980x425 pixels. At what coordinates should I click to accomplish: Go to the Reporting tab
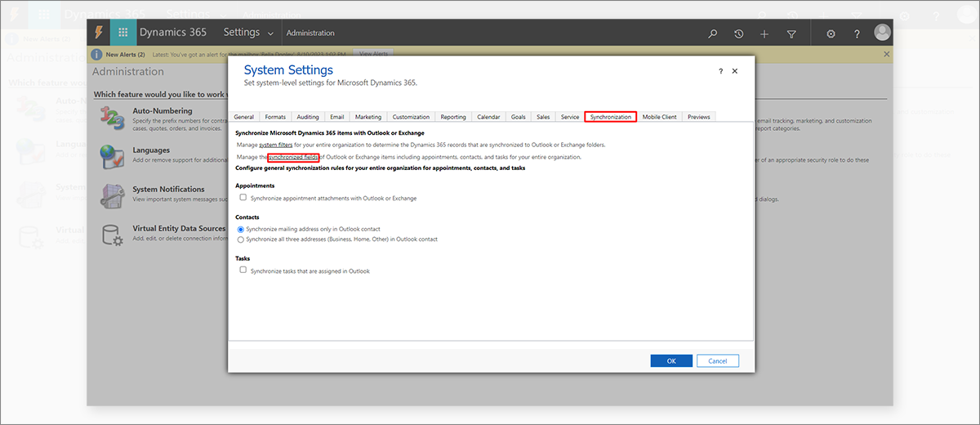[453, 117]
